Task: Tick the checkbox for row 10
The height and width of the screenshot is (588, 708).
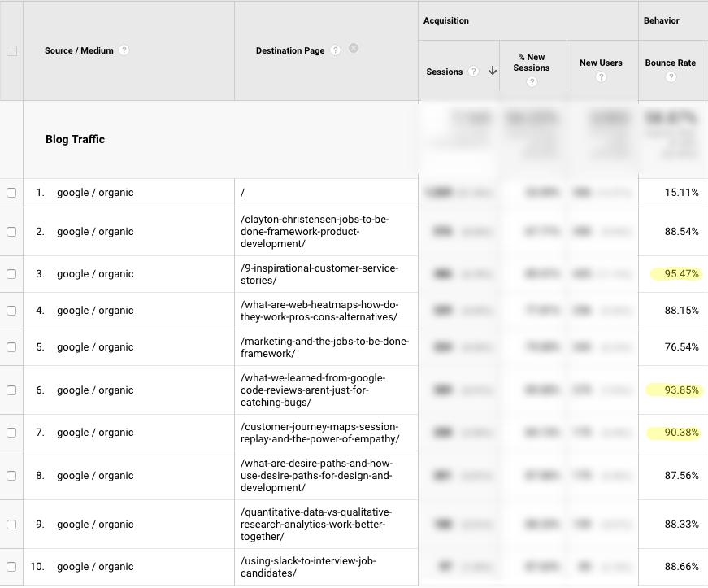Action: coord(11,567)
